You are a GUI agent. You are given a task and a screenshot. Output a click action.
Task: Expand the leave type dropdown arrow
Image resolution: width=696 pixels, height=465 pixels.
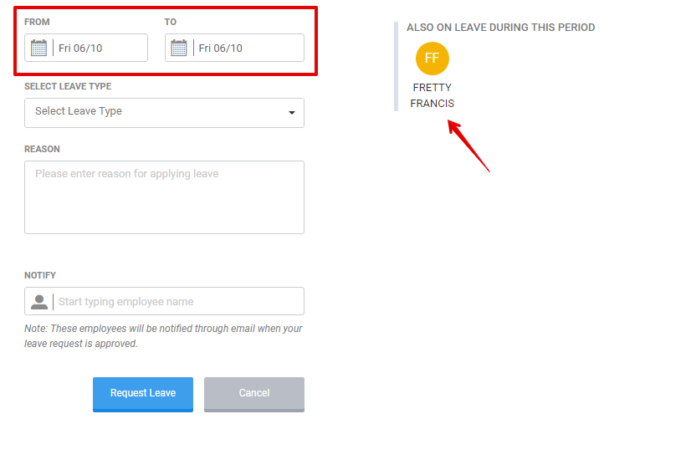(291, 113)
